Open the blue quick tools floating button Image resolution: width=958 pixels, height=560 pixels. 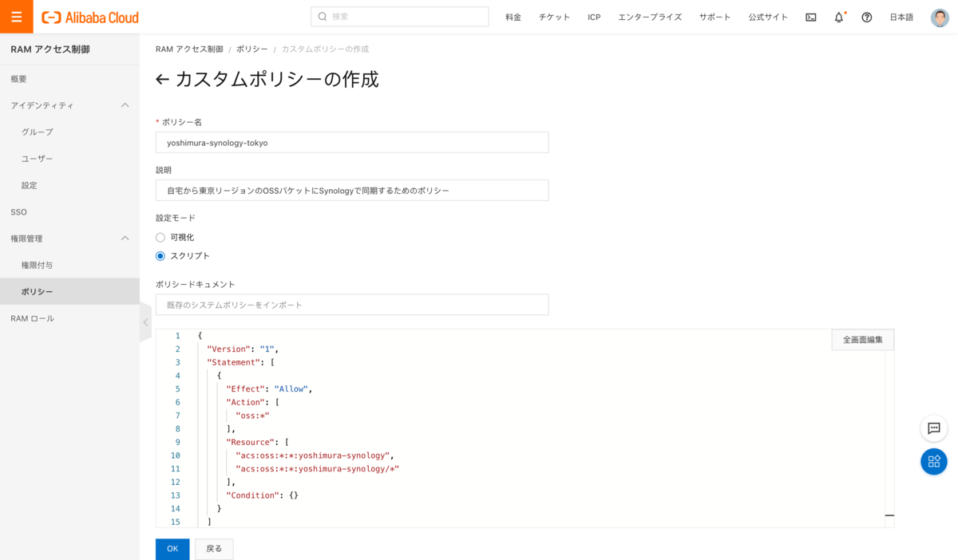pos(933,462)
